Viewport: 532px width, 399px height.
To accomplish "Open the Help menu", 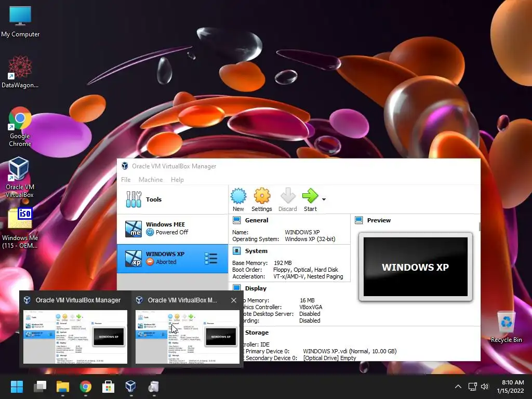I will 177,179.
